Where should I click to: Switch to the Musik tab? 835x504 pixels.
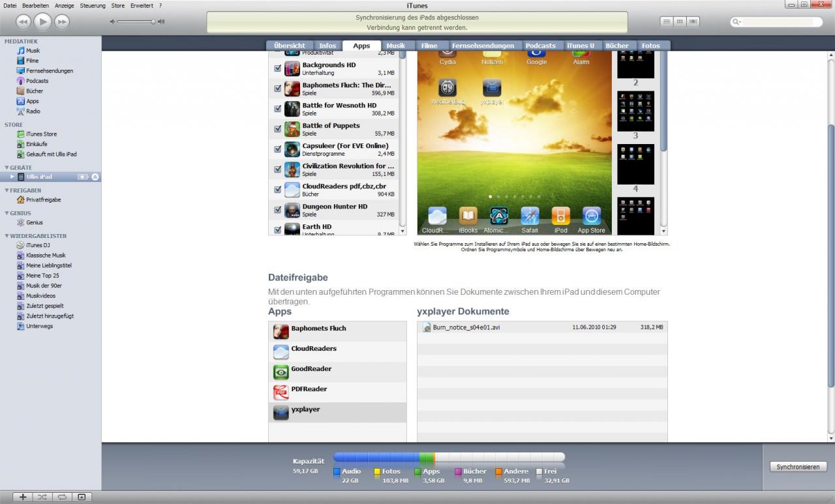tap(395, 46)
